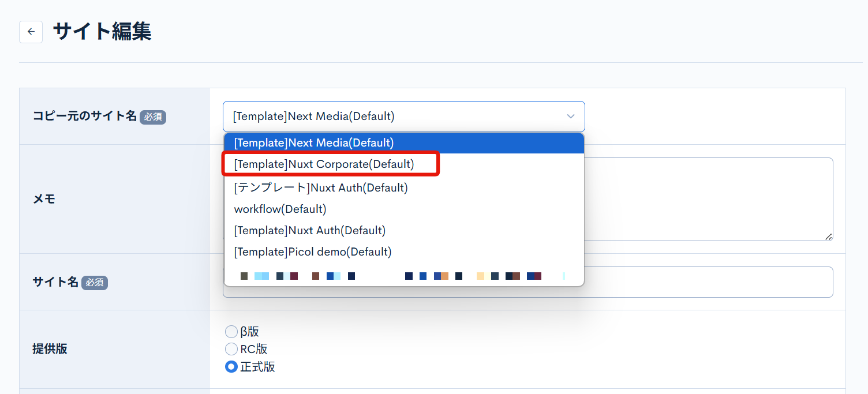Click the 提供版 row label
The height and width of the screenshot is (394, 868).
(x=50, y=349)
